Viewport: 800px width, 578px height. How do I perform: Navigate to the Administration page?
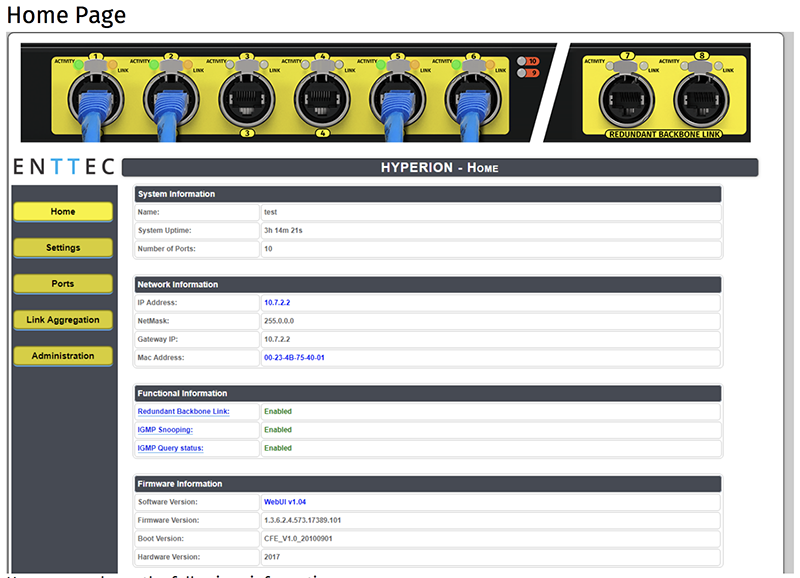[63, 356]
